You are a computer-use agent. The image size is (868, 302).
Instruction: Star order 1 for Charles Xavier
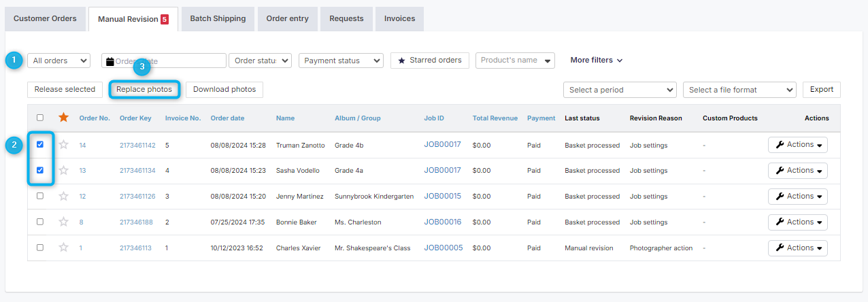coord(64,248)
